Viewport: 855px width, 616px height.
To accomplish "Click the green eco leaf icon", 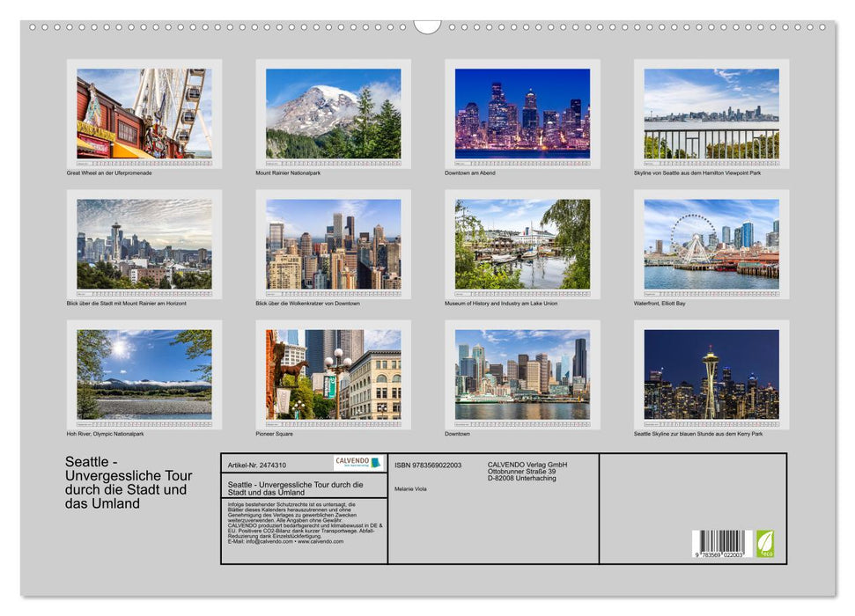I will pyautogui.click(x=765, y=544).
